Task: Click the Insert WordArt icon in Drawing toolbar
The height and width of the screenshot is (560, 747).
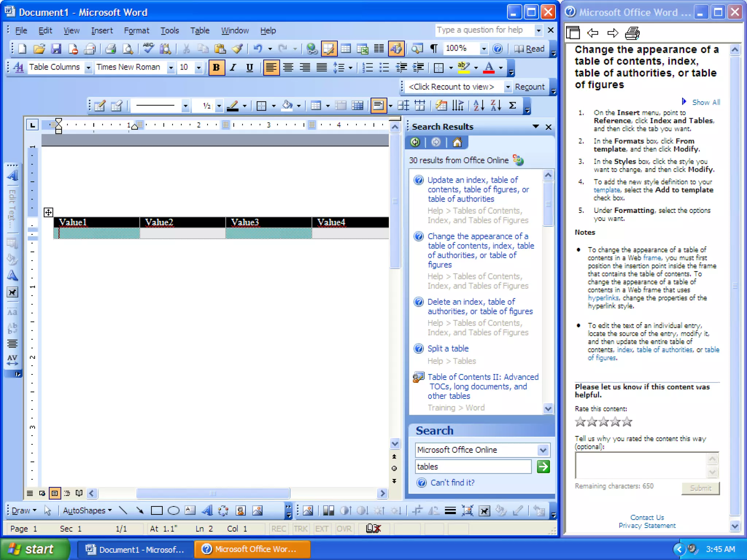Action: pos(207,510)
